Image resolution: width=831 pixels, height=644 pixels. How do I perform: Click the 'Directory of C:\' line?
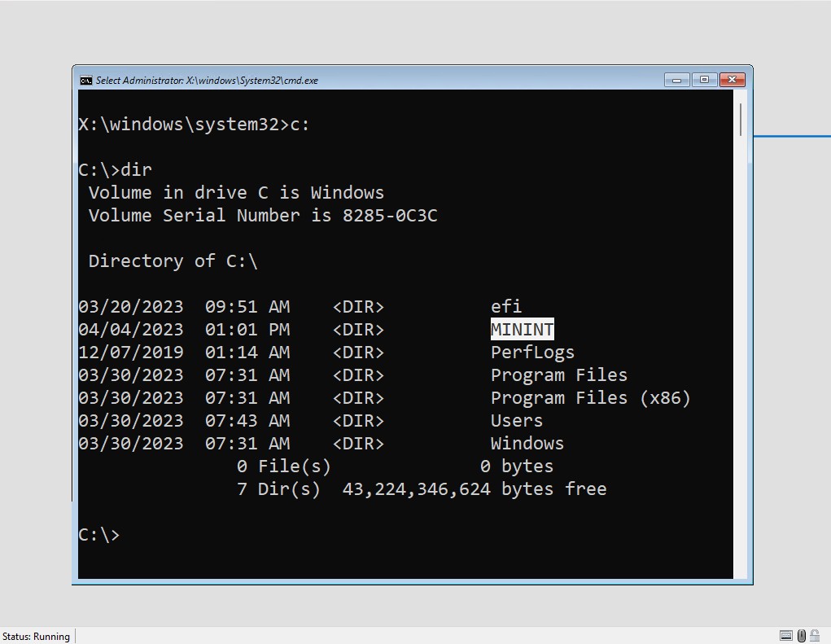[x=173, y=261]
